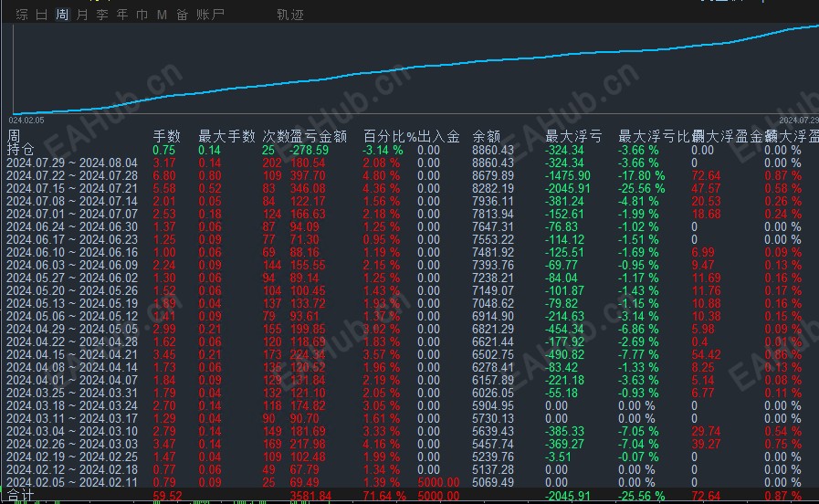Click balance 8679.89 in 2024.07.22 row

[492, 176]
